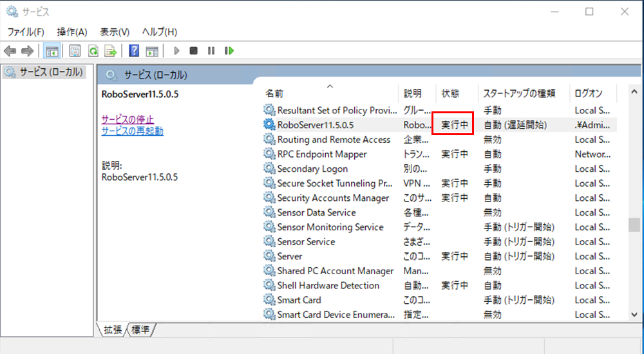Click the gear icon beside Sensor Monitoring Service
Viewport: 644px width, 354px height.
tap(269, 227)
